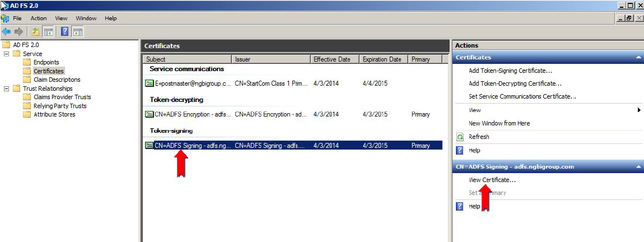
Task: Select the E=postmaster@ngbigroup certificate row
Action: (x=293, y=83)
